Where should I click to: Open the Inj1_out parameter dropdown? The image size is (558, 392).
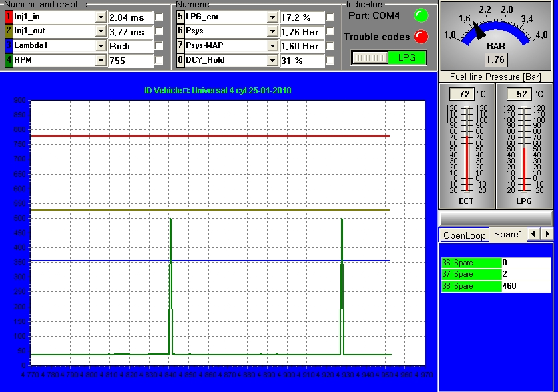(100, 31)
